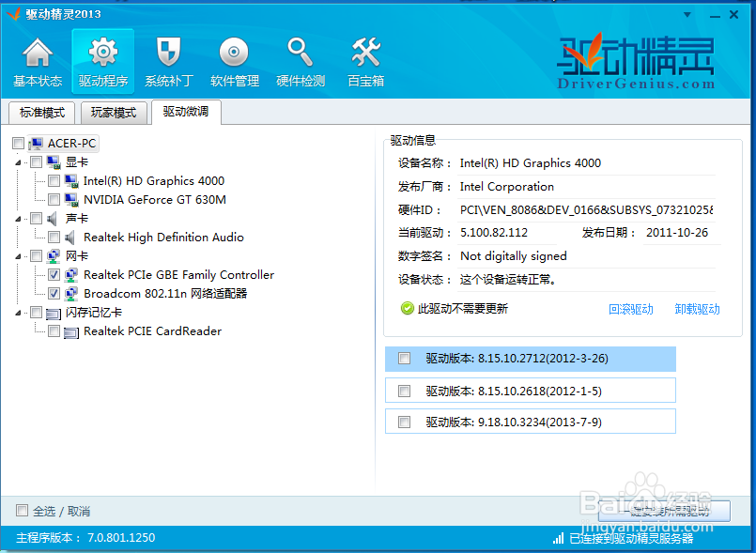Click the server connection signal icon
Viewport: 756px width, 553px height.
click(x=559, y=538)
